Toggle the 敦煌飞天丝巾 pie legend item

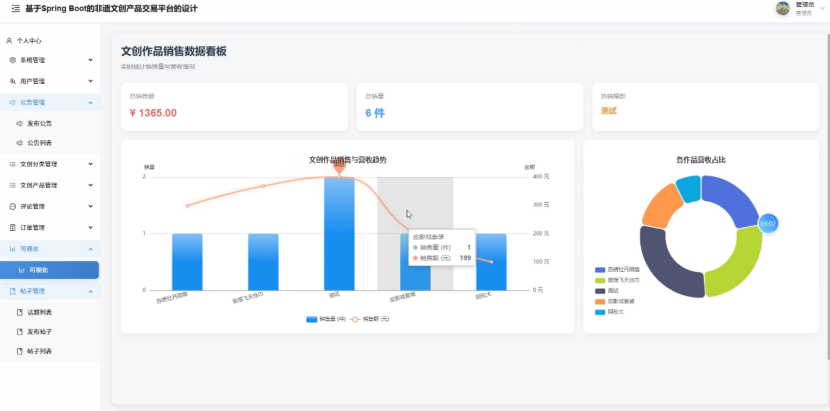click(x=617, y=280)
